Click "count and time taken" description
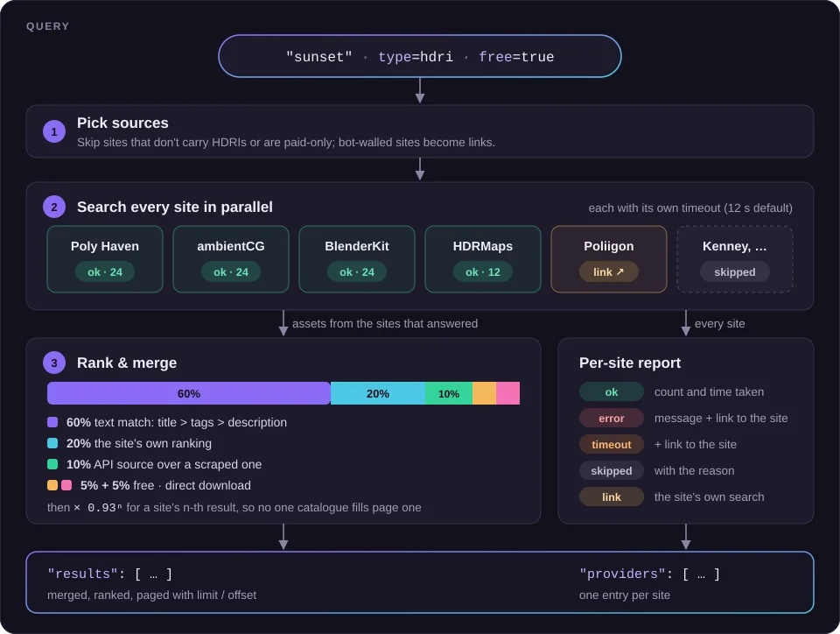Image resolution: width=840 pixels, height=634 pixels. click(710, 391)
